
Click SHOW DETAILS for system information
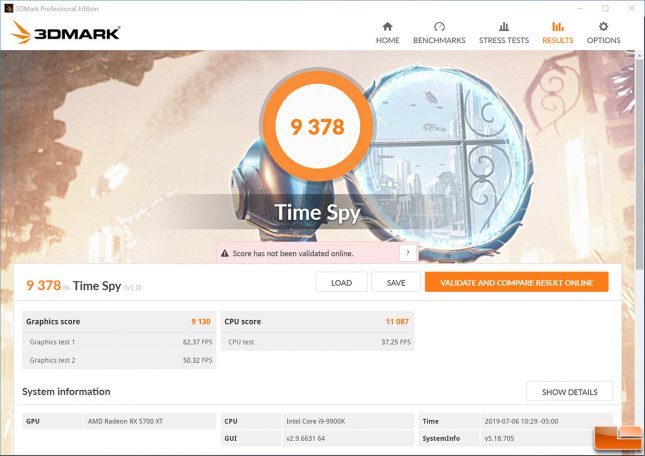(x=570, y=392)
